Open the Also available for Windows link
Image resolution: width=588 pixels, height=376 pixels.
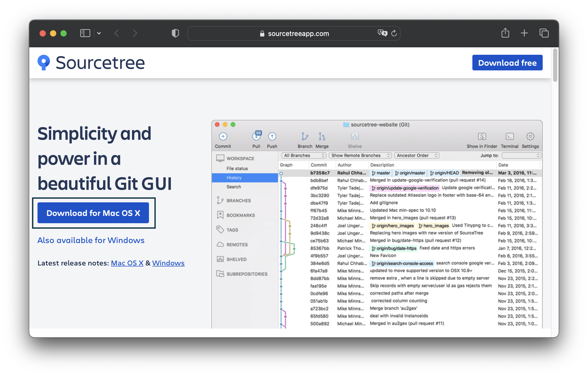tap(91, 240)
